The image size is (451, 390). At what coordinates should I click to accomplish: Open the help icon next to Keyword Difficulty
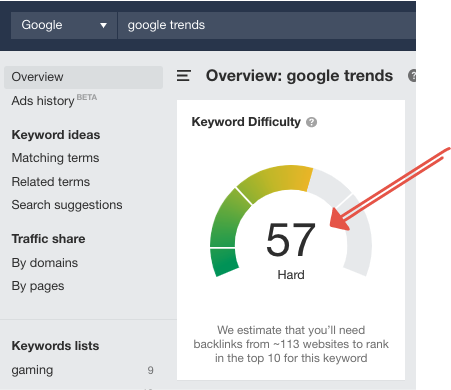tap(311, 122)
